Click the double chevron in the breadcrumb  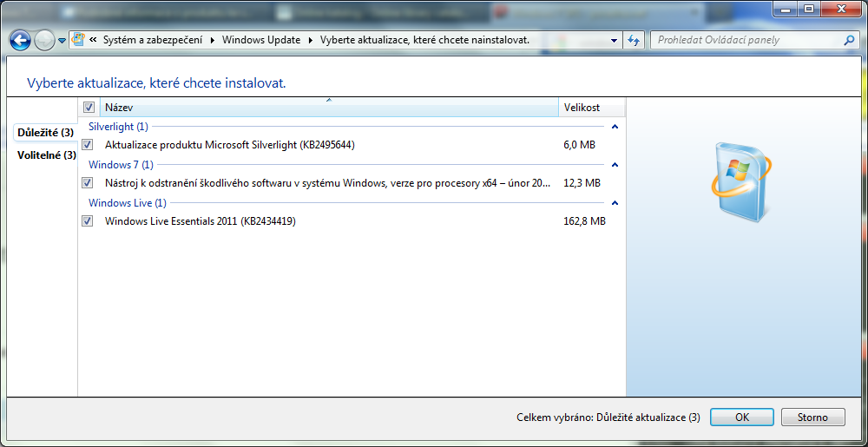click(93, 40)
